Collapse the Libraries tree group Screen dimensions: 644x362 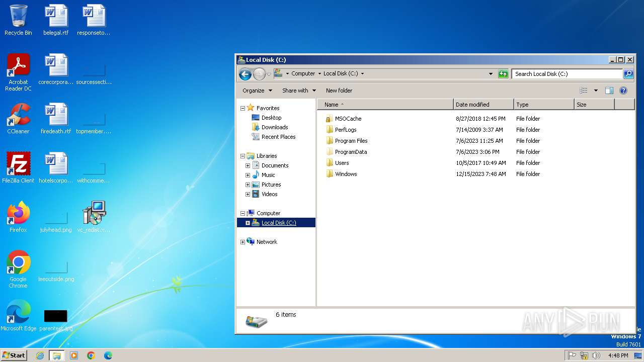243,156
